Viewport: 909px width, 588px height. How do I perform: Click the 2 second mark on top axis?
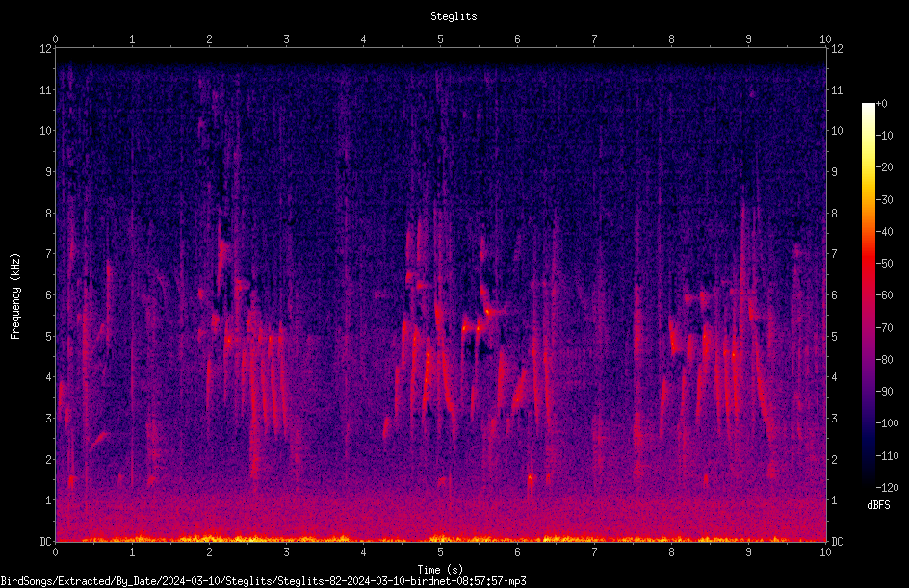click(x=209, y=38)
